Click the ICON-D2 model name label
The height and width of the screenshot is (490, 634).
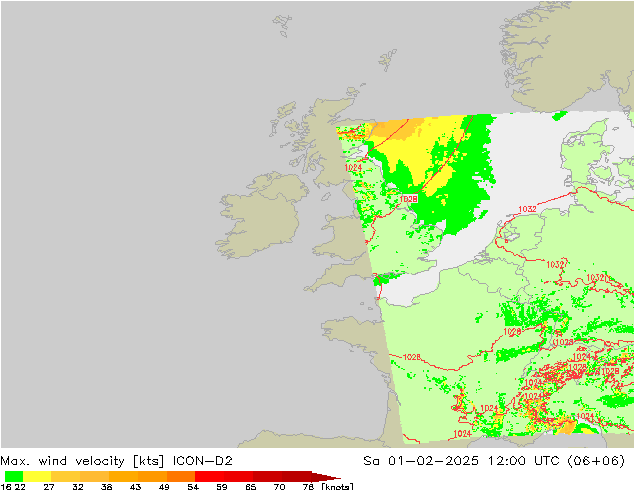203,461
